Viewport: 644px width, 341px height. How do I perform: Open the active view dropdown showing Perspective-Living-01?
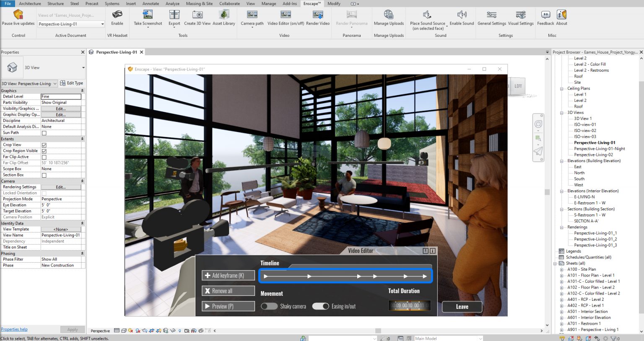click(102, 23)
